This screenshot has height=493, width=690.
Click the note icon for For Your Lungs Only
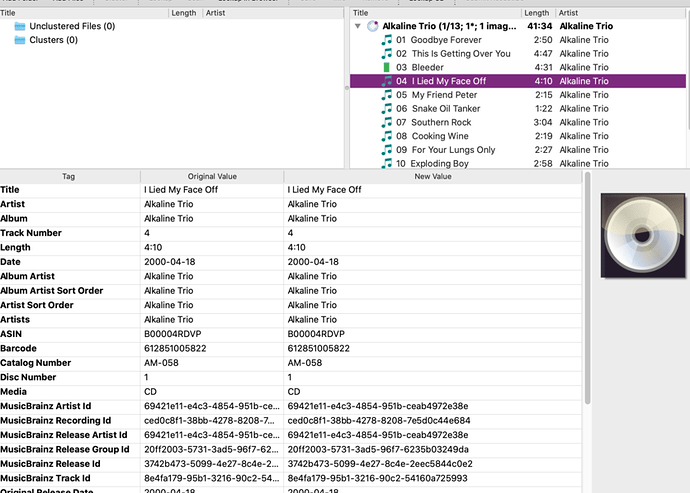(386, 150)
